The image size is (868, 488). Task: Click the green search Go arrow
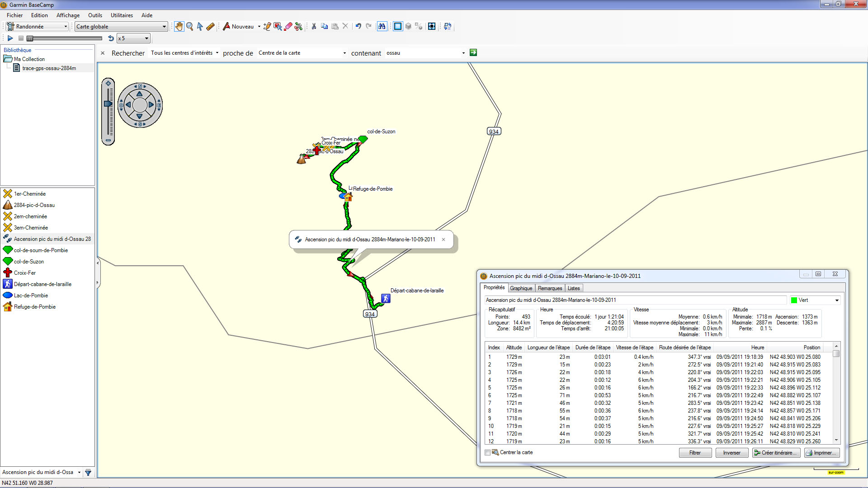point(473,53)
